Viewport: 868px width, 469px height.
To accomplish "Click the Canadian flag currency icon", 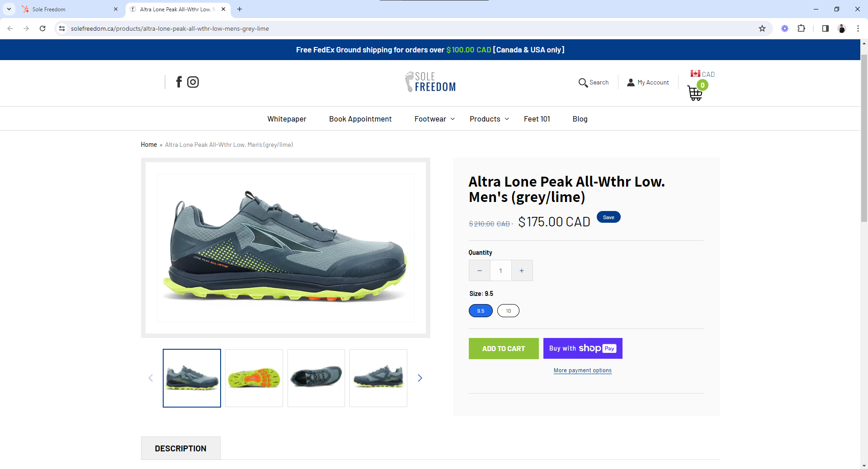I will pos(695,74).
